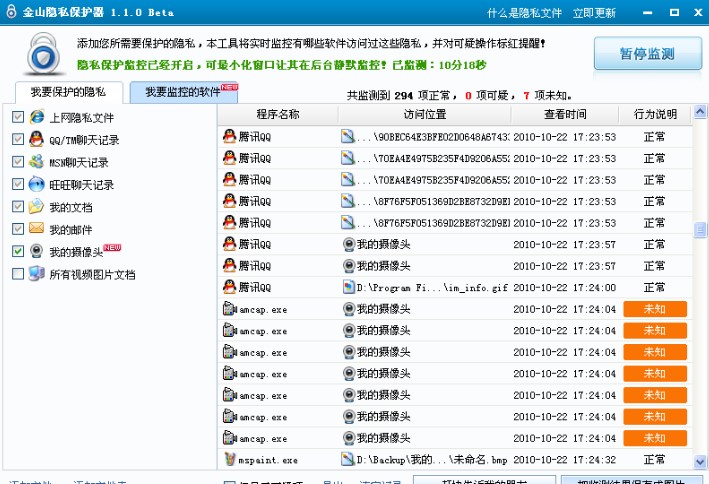The image size is (709, 484).
Task: Uncheck the 上网隐私文件 checkbox
Action: (18, 117)
